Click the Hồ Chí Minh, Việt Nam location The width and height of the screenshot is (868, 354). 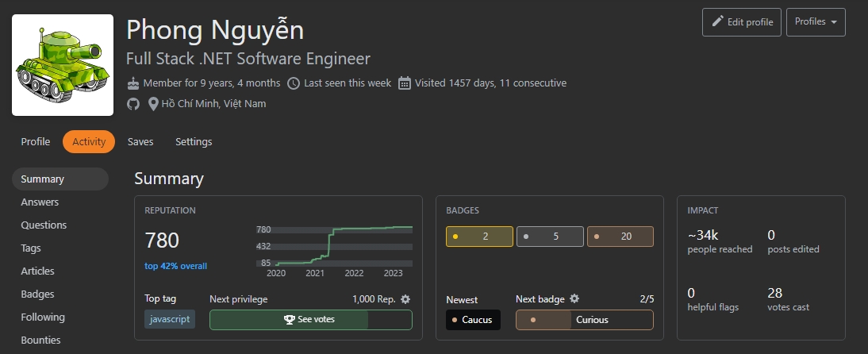[213, 104]
